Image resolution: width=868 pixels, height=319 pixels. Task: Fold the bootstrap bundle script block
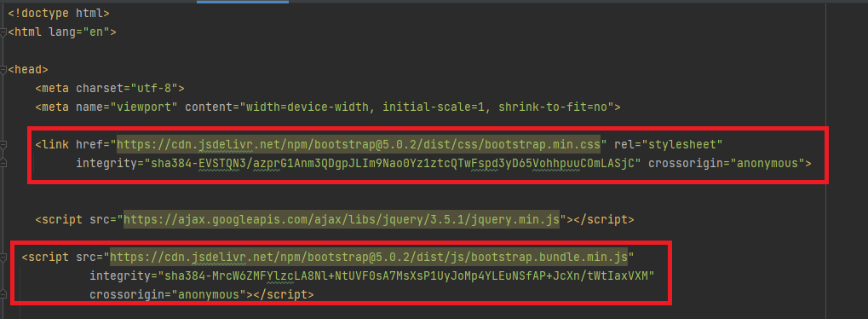pos(3,258)
